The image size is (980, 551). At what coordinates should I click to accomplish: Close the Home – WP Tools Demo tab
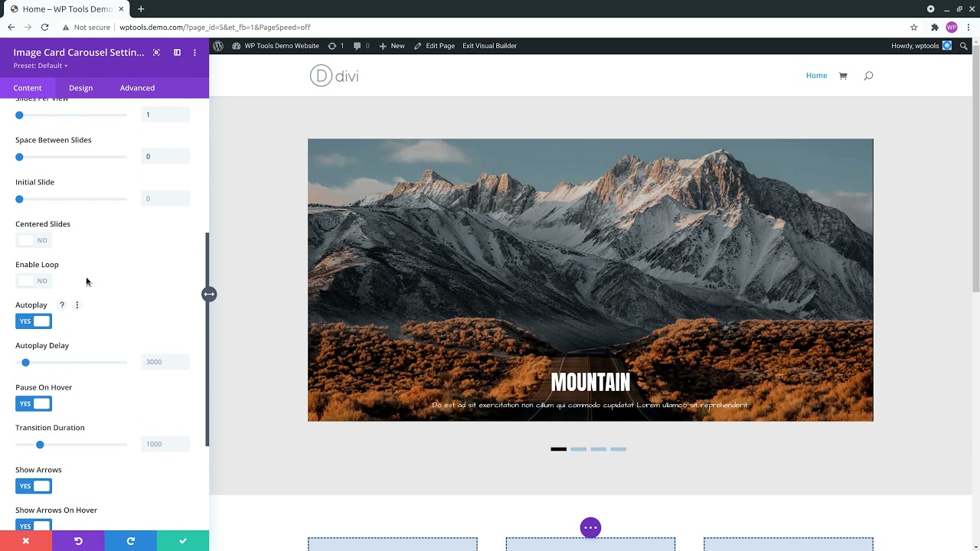click(121, 9)
